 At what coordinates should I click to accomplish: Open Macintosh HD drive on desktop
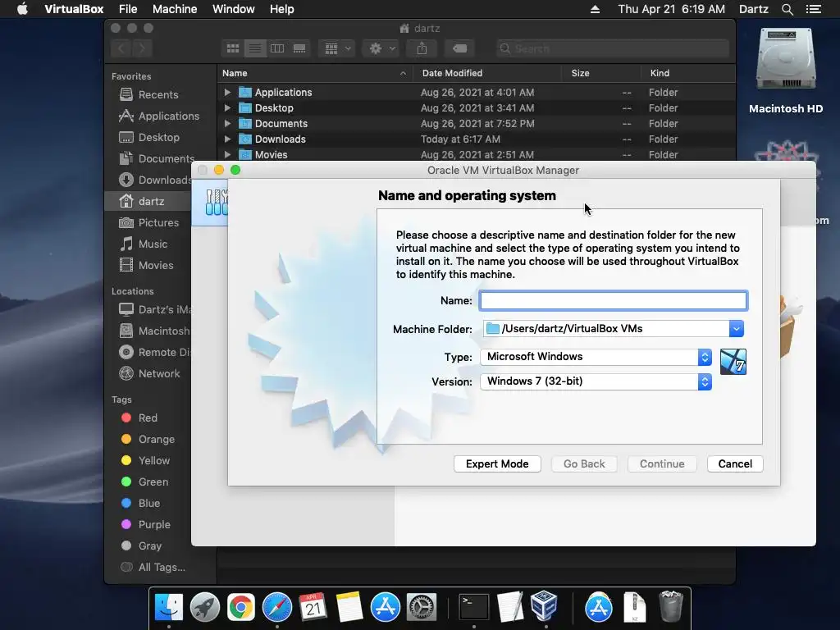click(786, 70)
